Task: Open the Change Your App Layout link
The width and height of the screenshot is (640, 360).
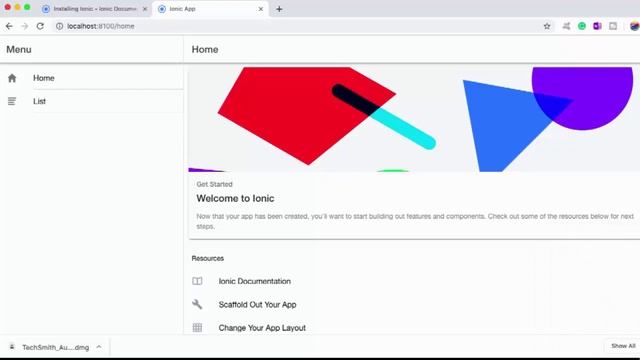Action: tap(262, 328)
